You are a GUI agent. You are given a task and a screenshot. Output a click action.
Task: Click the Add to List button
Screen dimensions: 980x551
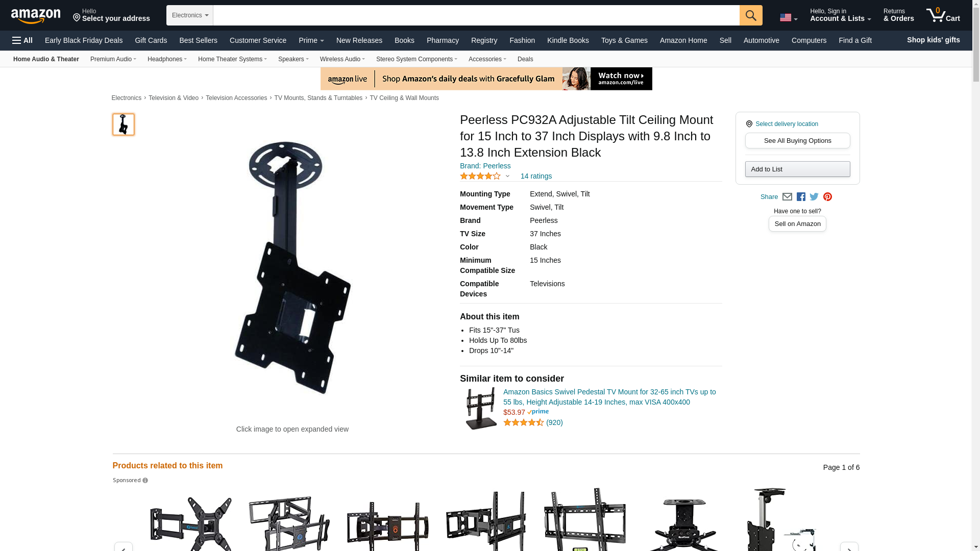(797, 169)
